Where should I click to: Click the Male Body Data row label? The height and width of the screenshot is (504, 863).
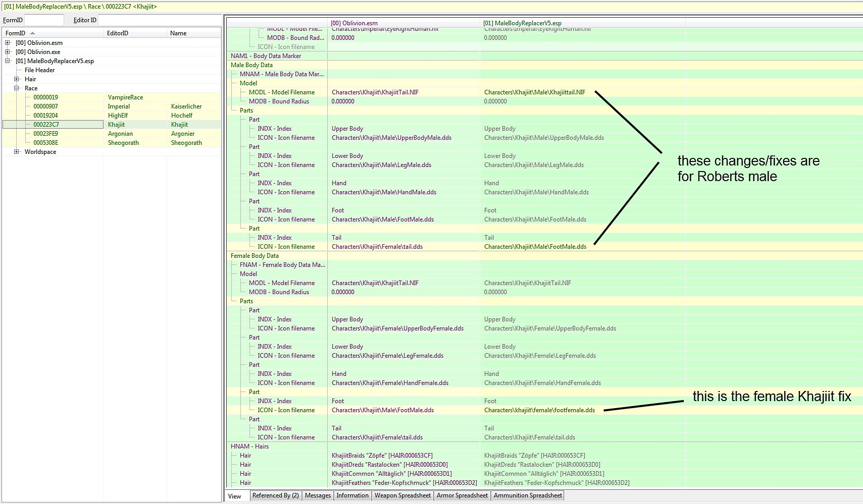tap(251, 65)
